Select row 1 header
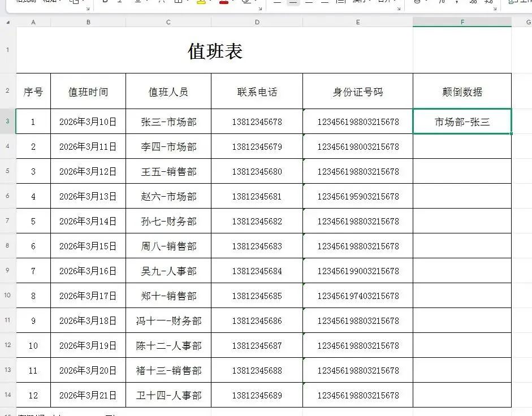Viewport: 532px width, 416px height. (8, 50)
